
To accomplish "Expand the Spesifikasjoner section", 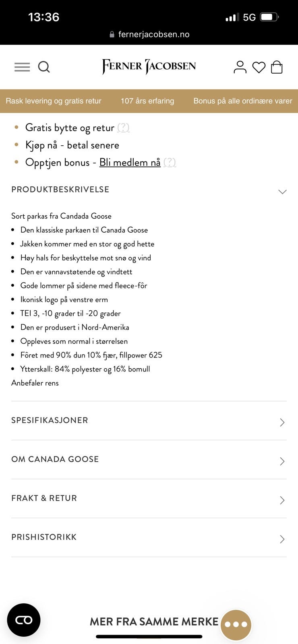I will pyautogui.click(x=149, y=421).
